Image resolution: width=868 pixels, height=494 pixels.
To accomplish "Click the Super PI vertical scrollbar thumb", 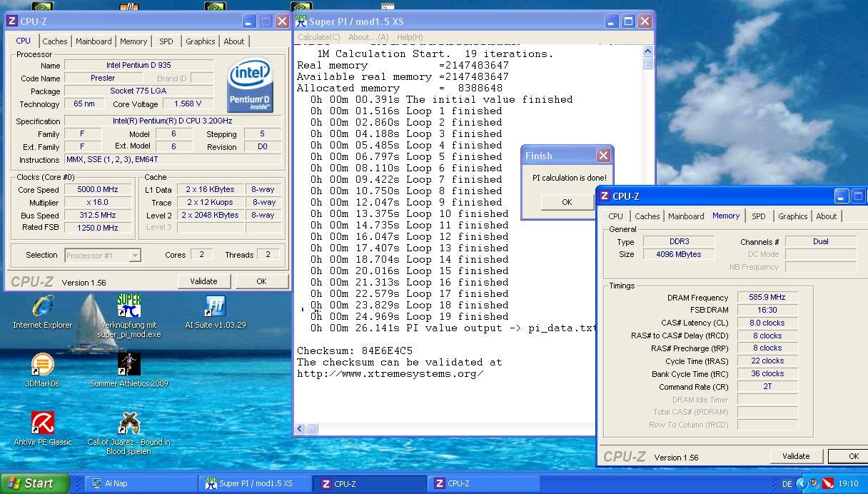I will tap(647, 63).
